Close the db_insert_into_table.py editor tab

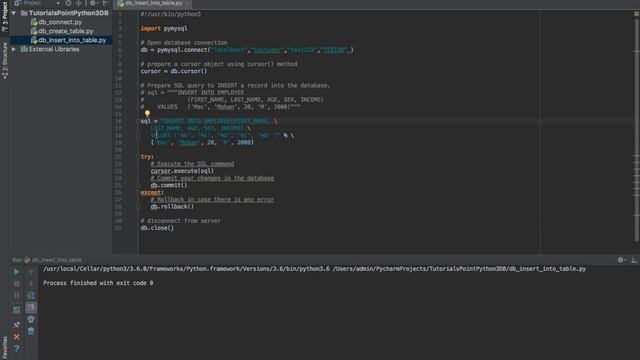[x=187, y=3]
